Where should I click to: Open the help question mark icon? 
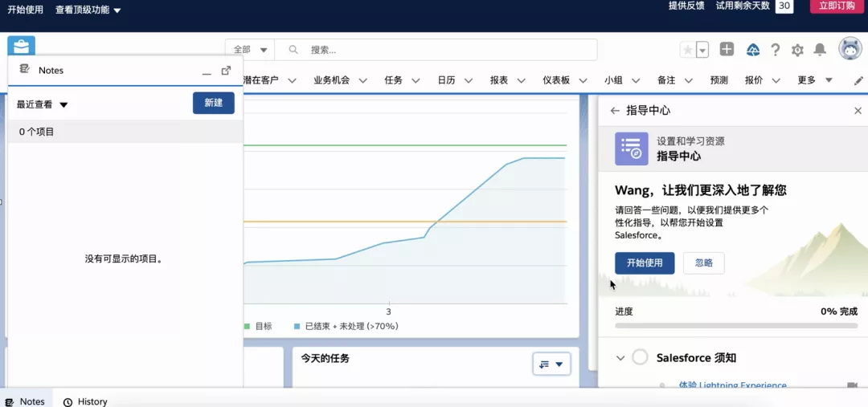776,50
